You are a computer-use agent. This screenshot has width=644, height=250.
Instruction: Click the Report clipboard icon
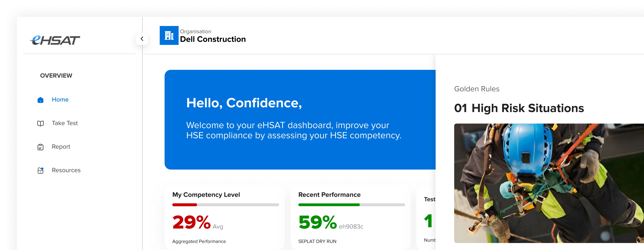click(x=40, y=147)
